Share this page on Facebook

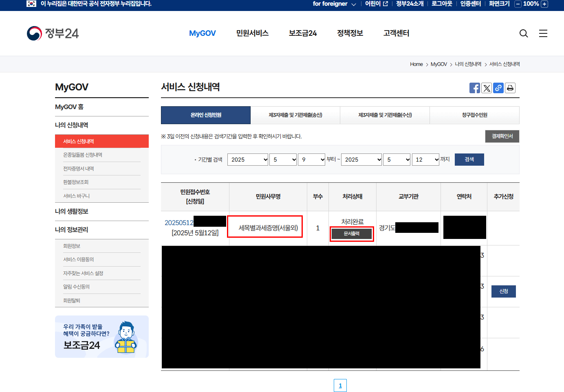click(474, 88)
